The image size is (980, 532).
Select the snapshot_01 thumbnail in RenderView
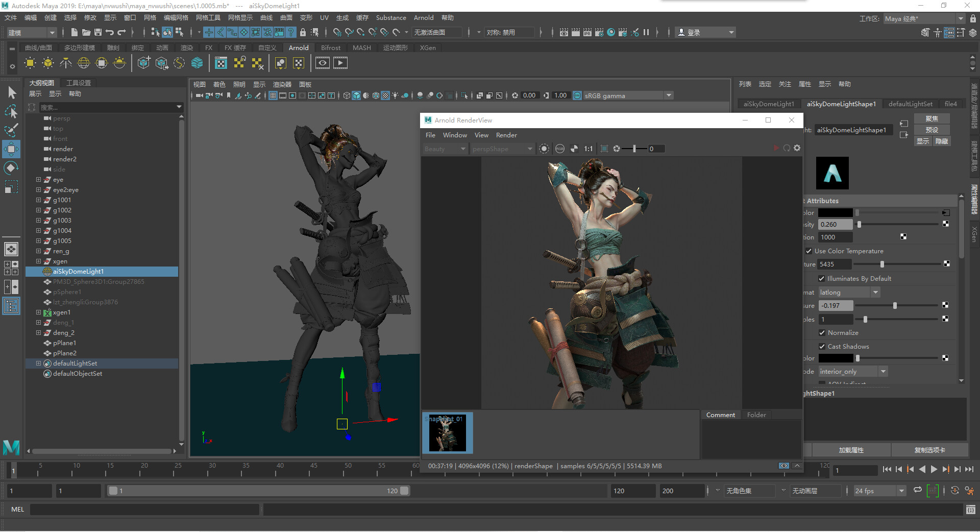(448, 433)
